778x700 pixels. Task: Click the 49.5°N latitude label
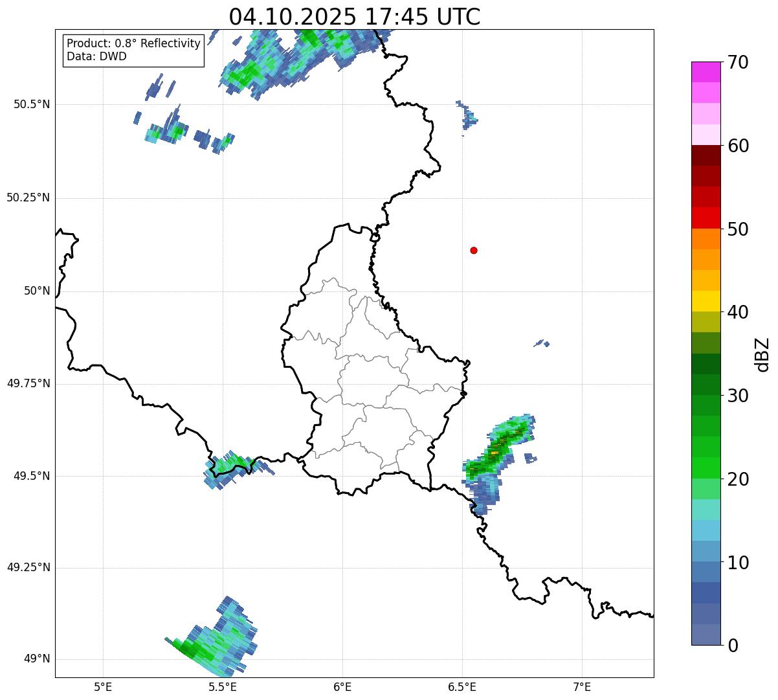point(32,476)
